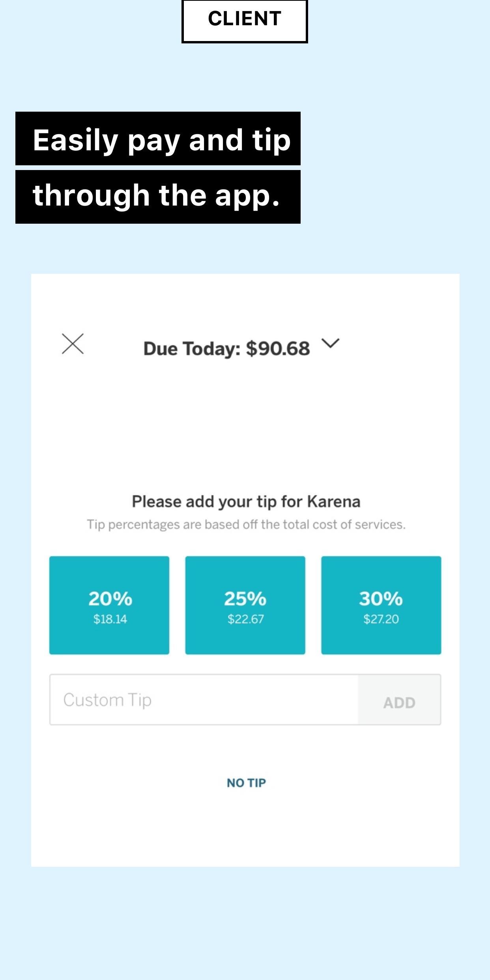Tap the Due Today label text
This screenshot has width=490, height=980.
(x=192, y=349)
